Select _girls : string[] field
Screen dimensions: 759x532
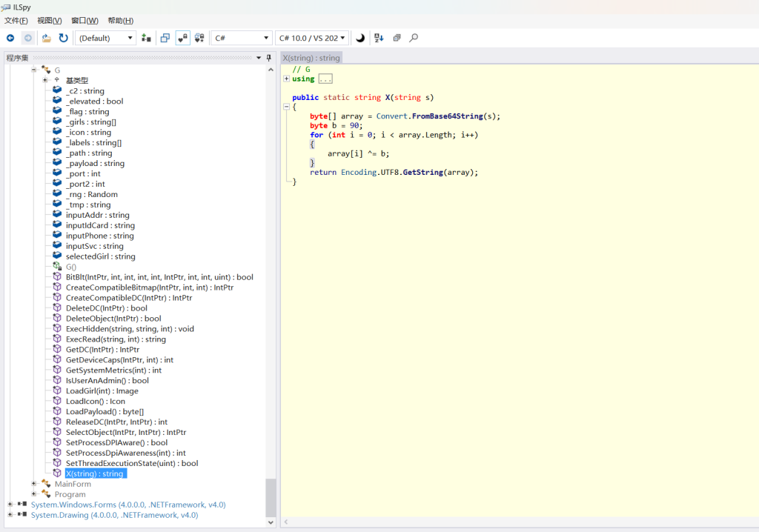pos(91,122)
